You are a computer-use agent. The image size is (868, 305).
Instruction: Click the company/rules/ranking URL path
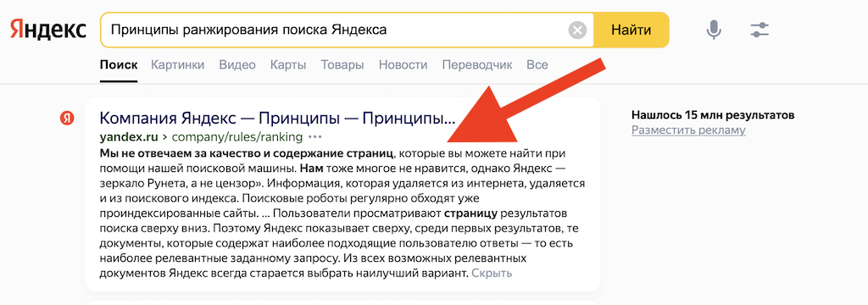click(238, 136)
